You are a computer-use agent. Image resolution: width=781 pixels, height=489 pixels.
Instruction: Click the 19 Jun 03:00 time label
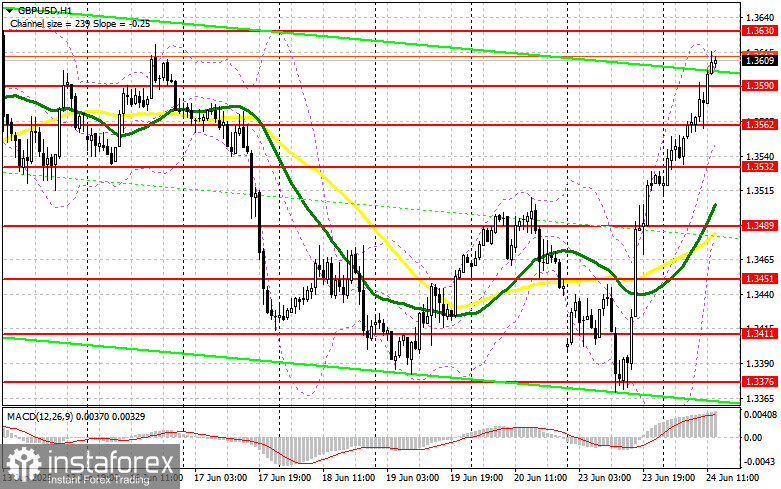pyautogui.click(x=412, y=478)
